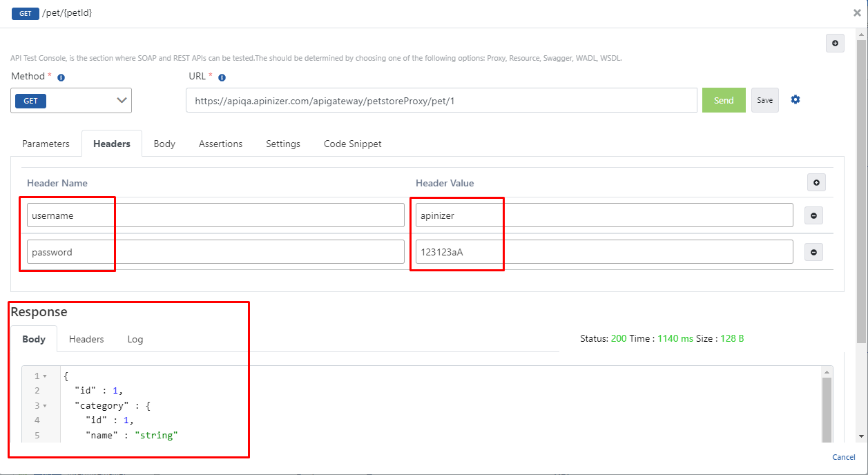This screenshot has height=475, width=868.
Task: Open the GET method dropdown
Action: (x=71, y=101)
